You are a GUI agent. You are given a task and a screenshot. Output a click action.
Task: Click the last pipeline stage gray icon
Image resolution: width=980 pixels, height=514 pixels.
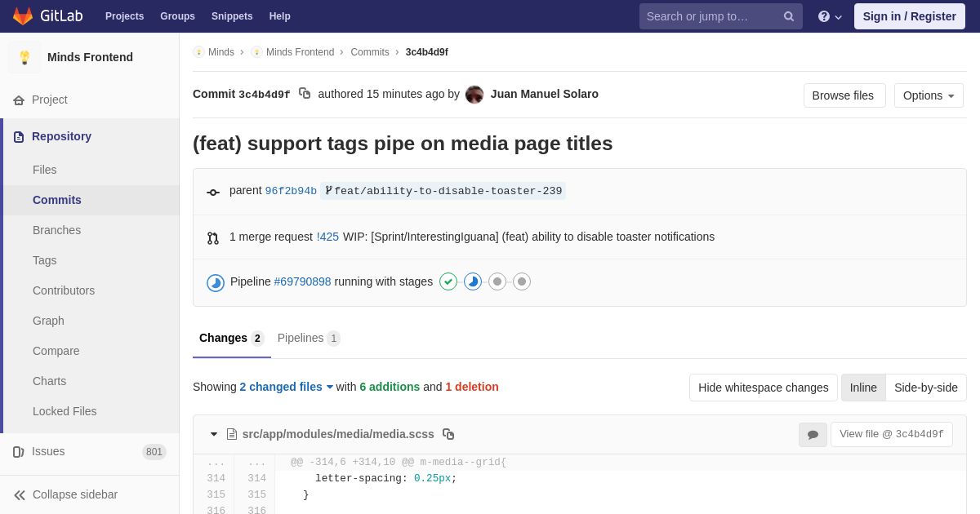click(x=522, y=281)
